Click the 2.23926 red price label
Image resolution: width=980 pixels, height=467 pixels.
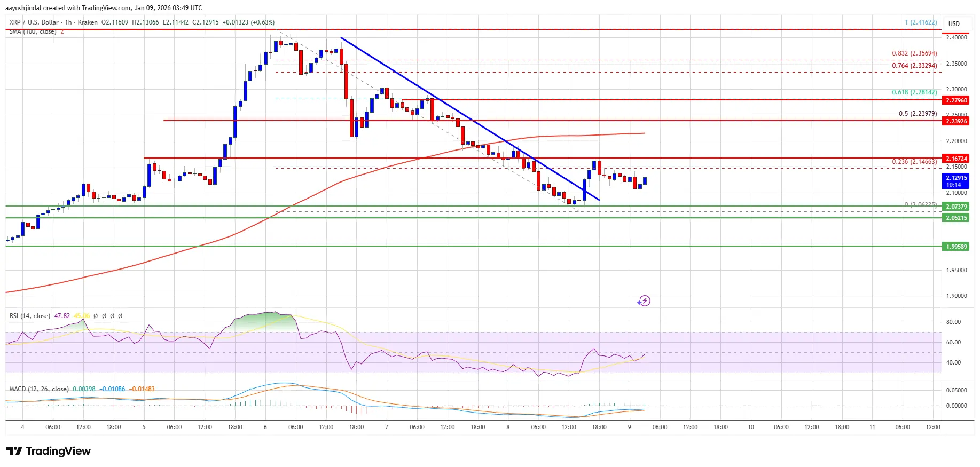(956, 121)
